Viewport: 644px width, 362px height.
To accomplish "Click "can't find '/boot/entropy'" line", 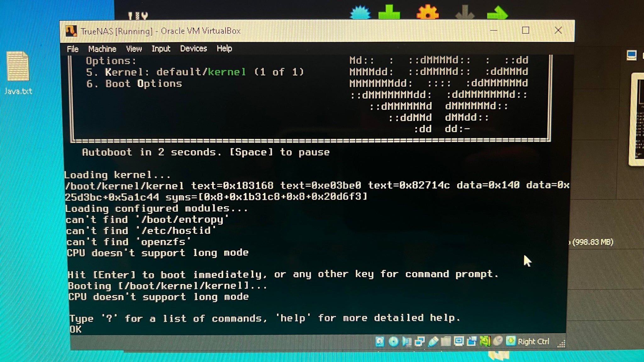I will 147,219.
